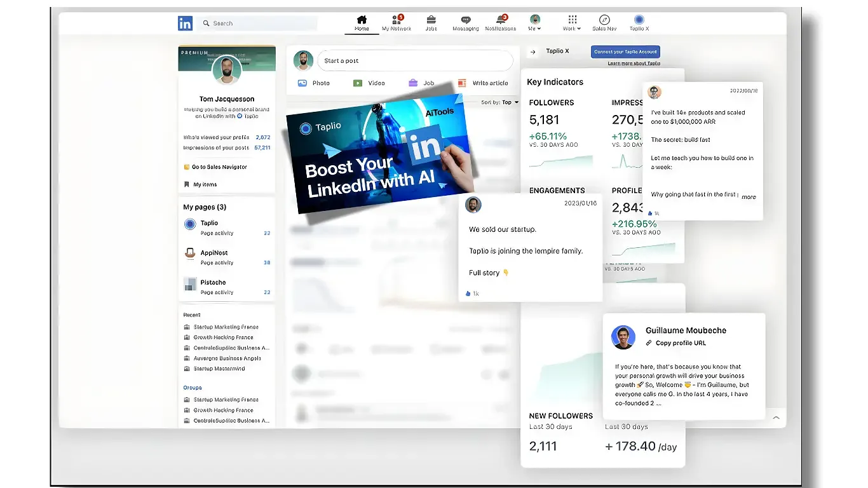Open My Network in the top navigation
This screenshot has width=868, height=488.
coord(397,24)
